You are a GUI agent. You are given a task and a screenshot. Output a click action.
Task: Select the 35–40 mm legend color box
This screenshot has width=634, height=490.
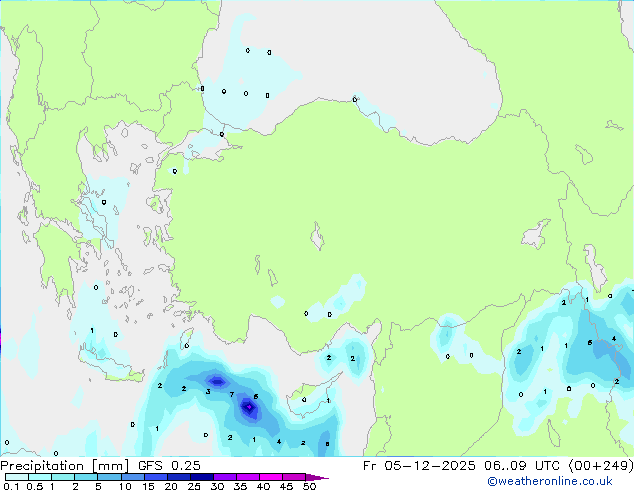(x=248, y=477)
